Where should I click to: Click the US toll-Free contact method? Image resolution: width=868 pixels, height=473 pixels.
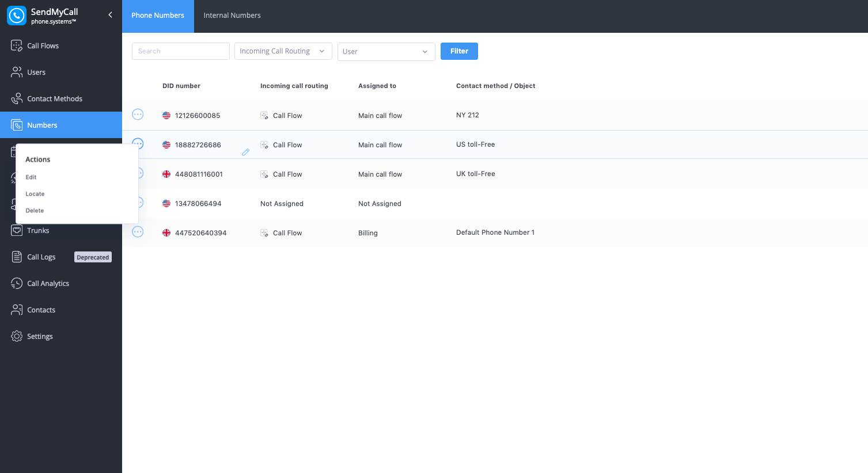[476, 144]
